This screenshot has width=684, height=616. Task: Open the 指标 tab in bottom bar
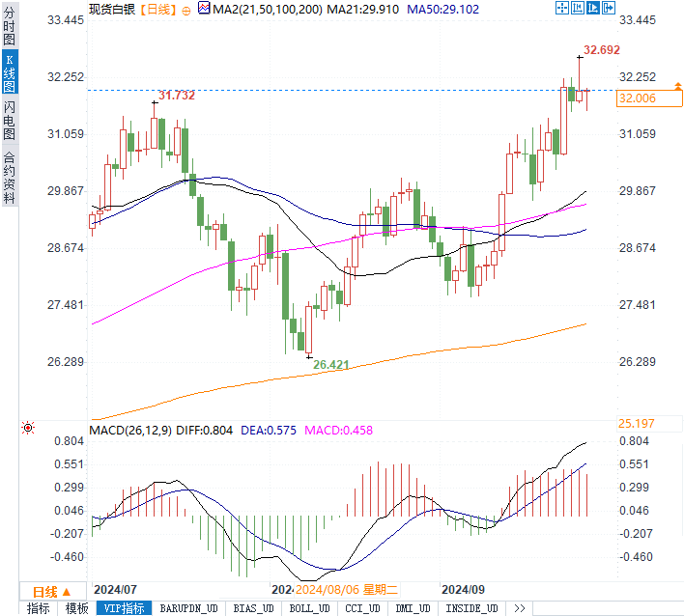point(39,608)
